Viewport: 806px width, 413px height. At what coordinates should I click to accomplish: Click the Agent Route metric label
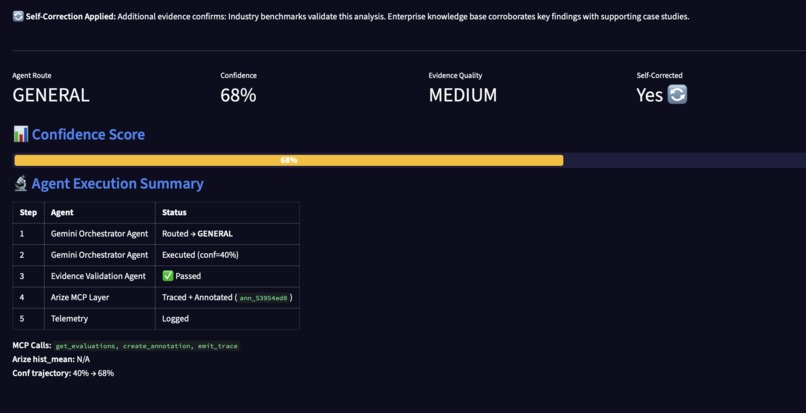pyautogui.click(x=32, y=76)
